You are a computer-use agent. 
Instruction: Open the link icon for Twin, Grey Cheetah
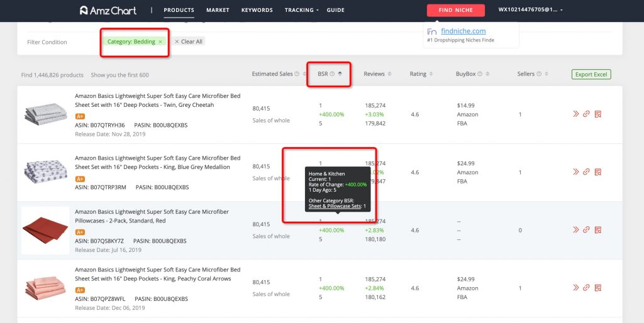pos(587,114)
